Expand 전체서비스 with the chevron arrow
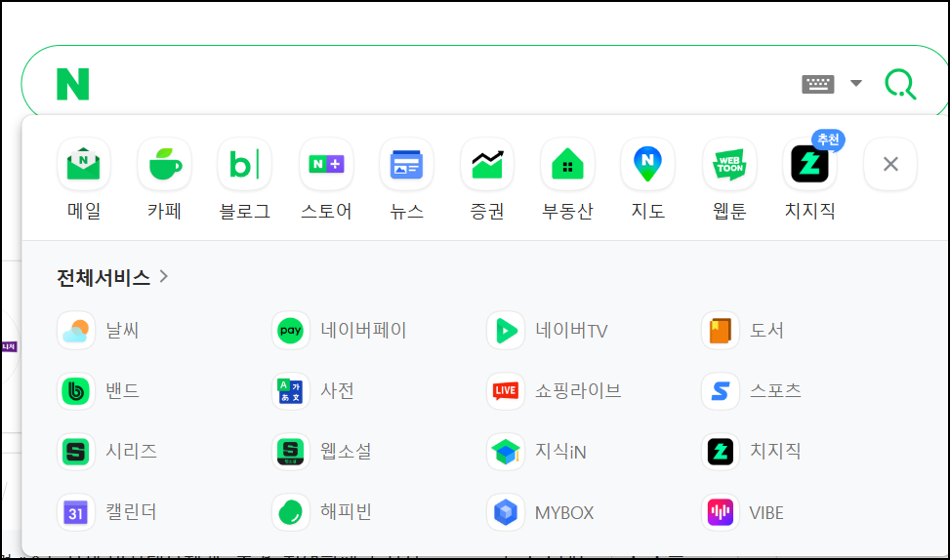Screen dimensions: 950x560 [164, 277]
